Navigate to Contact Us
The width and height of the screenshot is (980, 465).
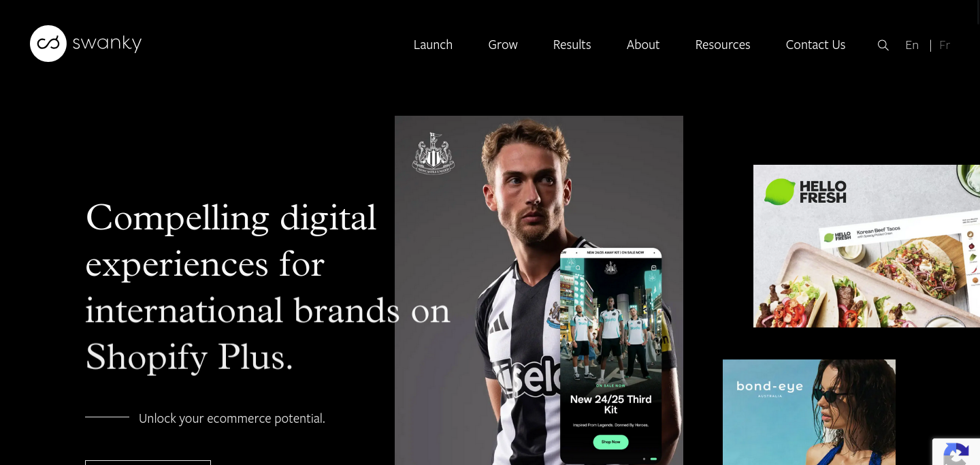(815, 45)
